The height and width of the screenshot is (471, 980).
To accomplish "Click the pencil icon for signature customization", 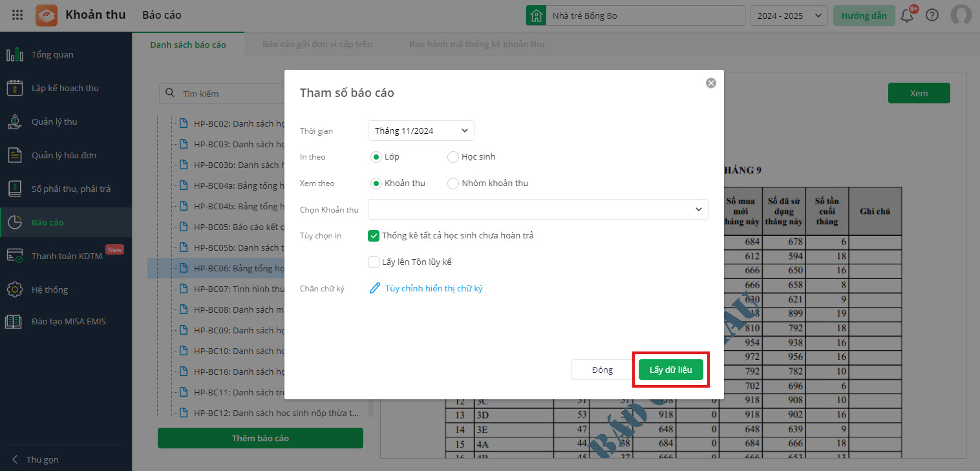I will click(x=375, y=288).
